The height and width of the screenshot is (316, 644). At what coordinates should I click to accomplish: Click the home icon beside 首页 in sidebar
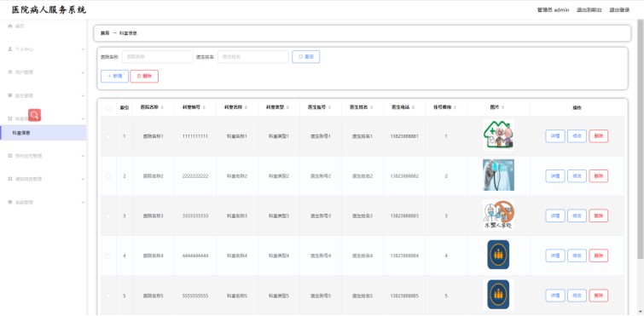pyautogui.click(x=10, y=26)
